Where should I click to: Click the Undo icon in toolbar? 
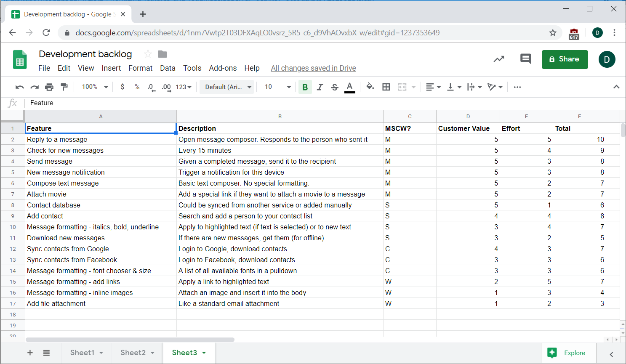pos(19,87)
